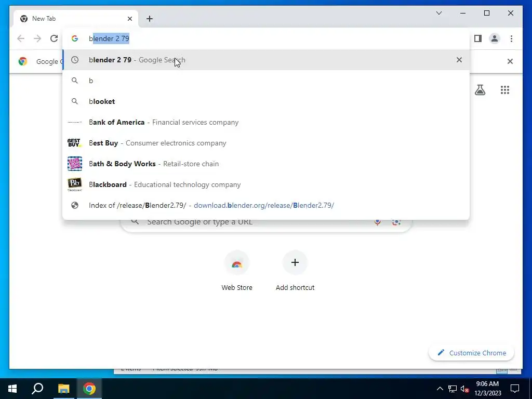
Task: Open Chrome three-dot menu
Action: [x=511, y=38]
